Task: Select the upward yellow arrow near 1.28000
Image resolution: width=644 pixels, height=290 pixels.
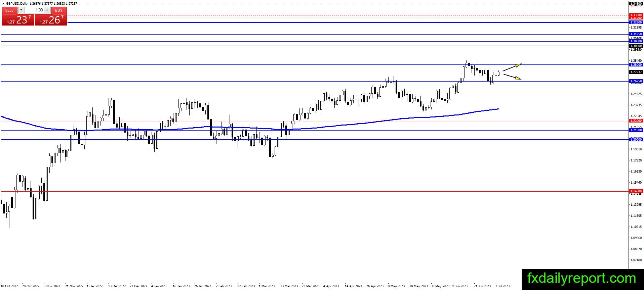Action: (x=512, y=67)
